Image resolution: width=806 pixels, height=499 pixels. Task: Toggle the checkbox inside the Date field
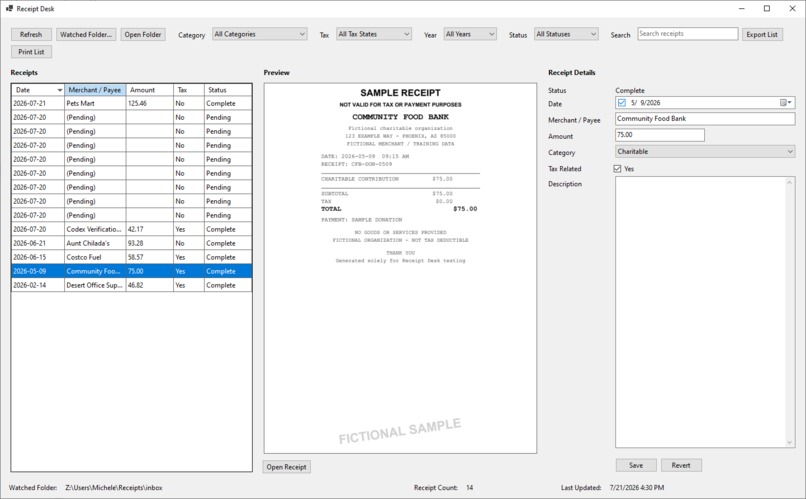pyautogui.click(x=621, y=103)
